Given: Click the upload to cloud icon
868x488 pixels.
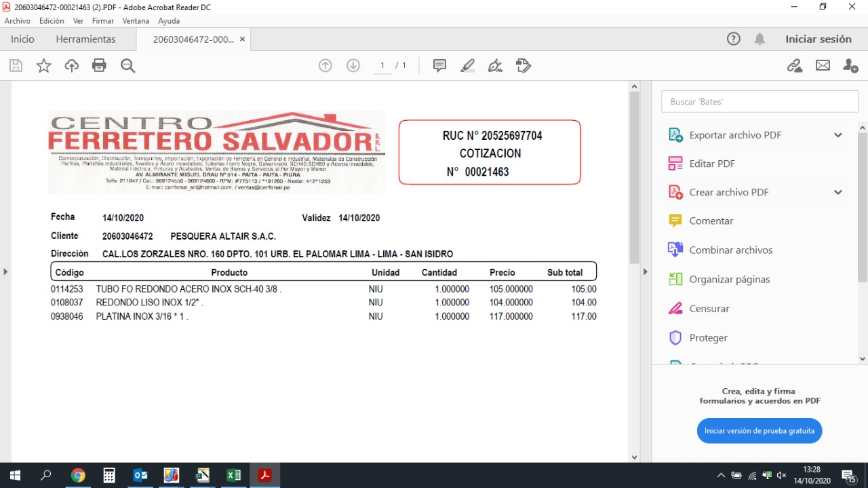Looking at the screenshot, I should point(71,66).
